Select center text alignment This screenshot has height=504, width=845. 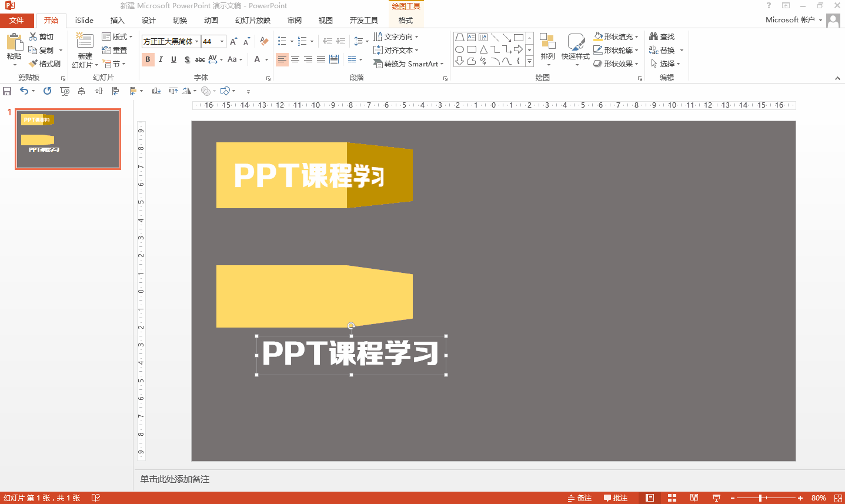[295, 59]
